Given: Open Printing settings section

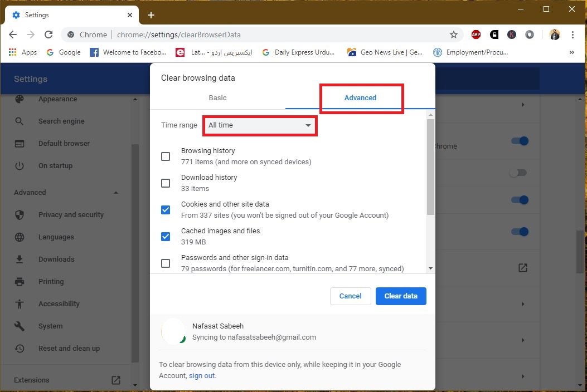Looking at the screenshot, I should tap(51, 281).
